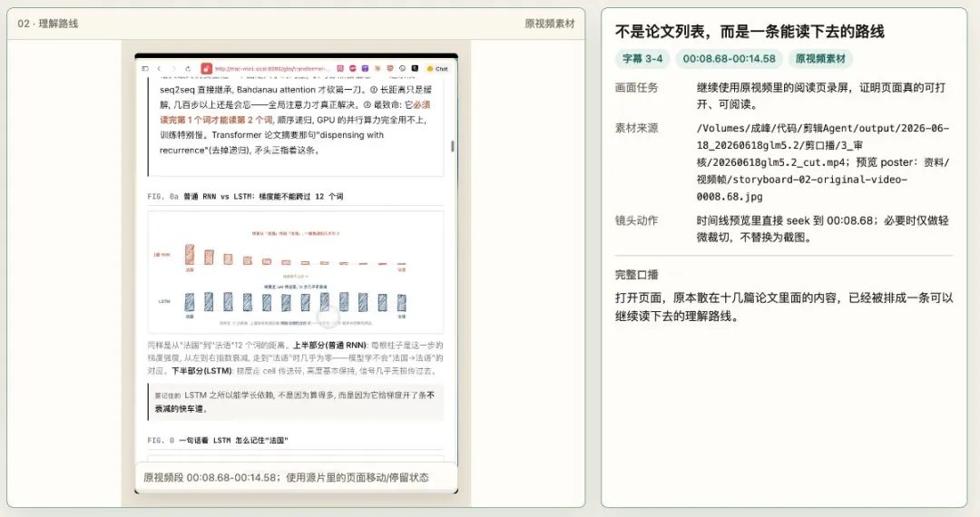Click the red highlighted text 必须读完第 1 个词
The image size is (980, 517).
tap(295, 112)
